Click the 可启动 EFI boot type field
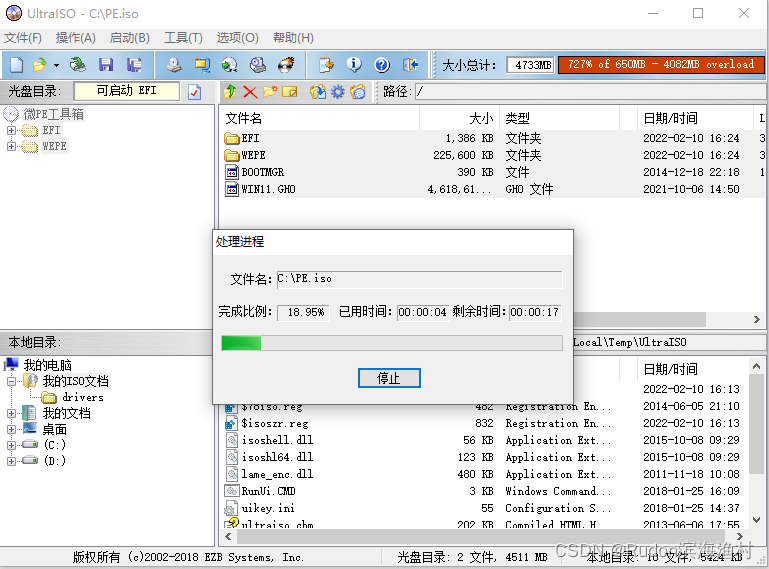 [127, 91]
